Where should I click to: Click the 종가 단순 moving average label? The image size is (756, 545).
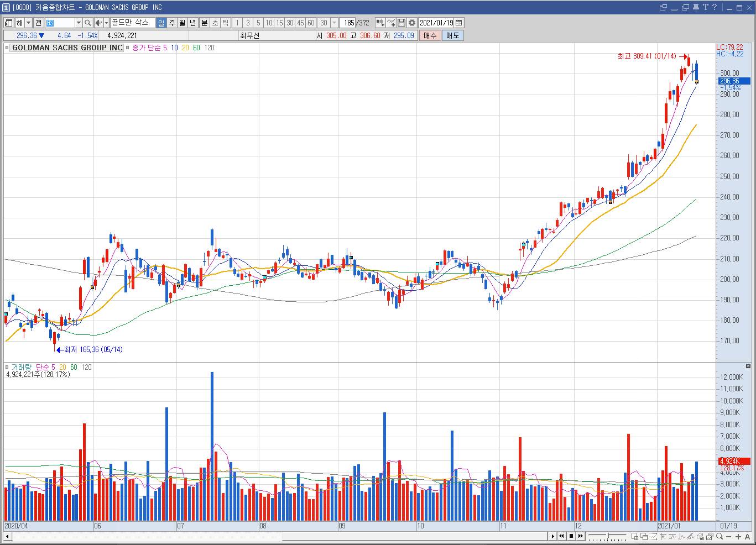point(146,48)
